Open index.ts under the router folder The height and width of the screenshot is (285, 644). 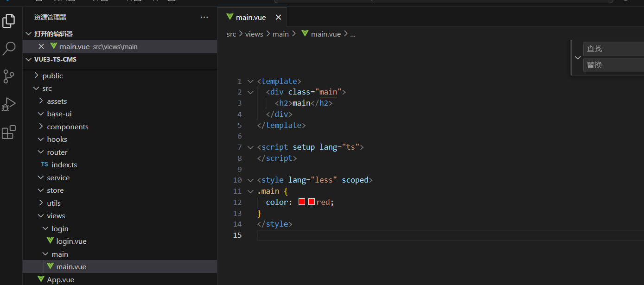[x=64, y=165]
